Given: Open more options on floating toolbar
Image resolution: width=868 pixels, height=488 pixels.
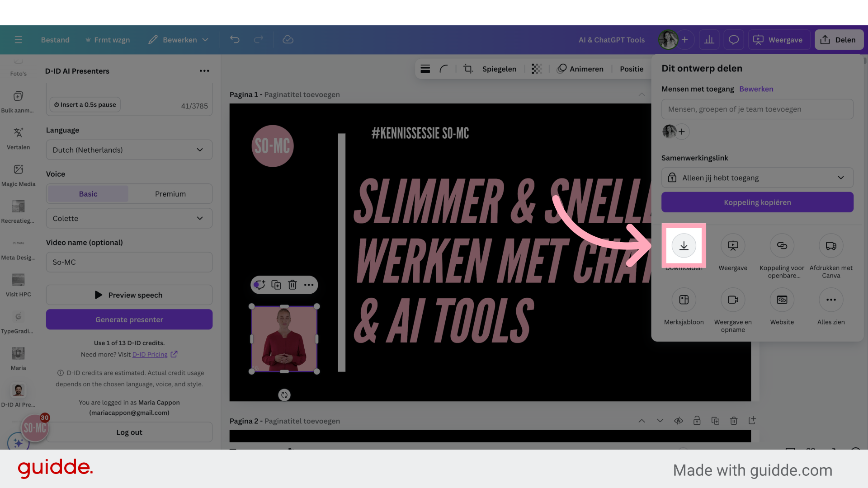Looking at the screenshot, I should click(309, 285).
